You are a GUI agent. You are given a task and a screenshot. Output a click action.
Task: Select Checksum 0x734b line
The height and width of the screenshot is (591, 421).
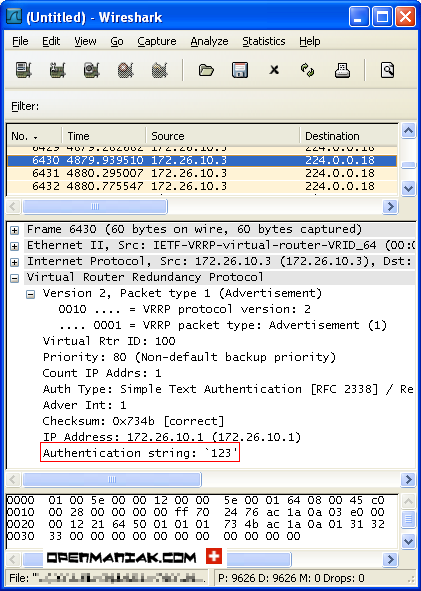click(x=133, y=421)
